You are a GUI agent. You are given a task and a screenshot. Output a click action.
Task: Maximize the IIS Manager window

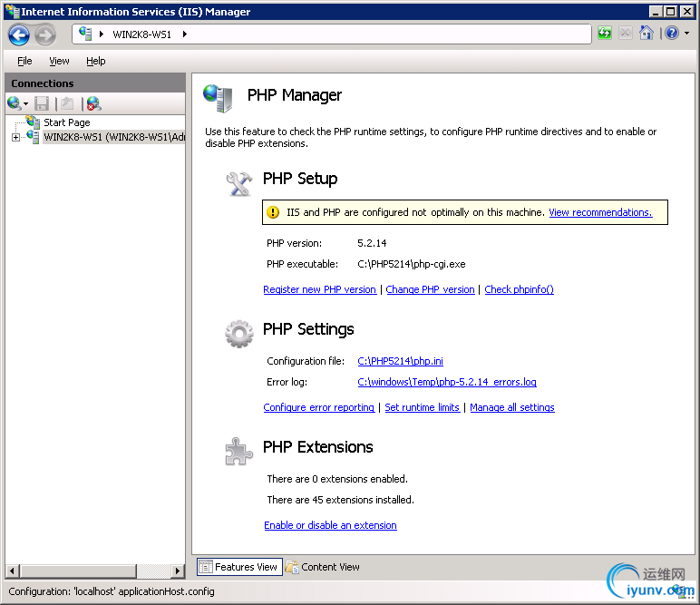(671, 11)
